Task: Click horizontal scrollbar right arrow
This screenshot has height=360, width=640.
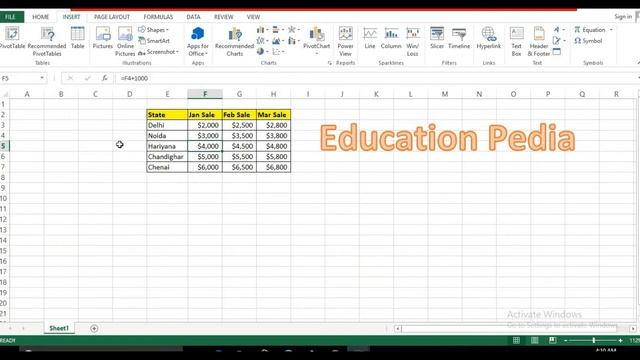Action: pyautogui.click(x=633, y=329)
